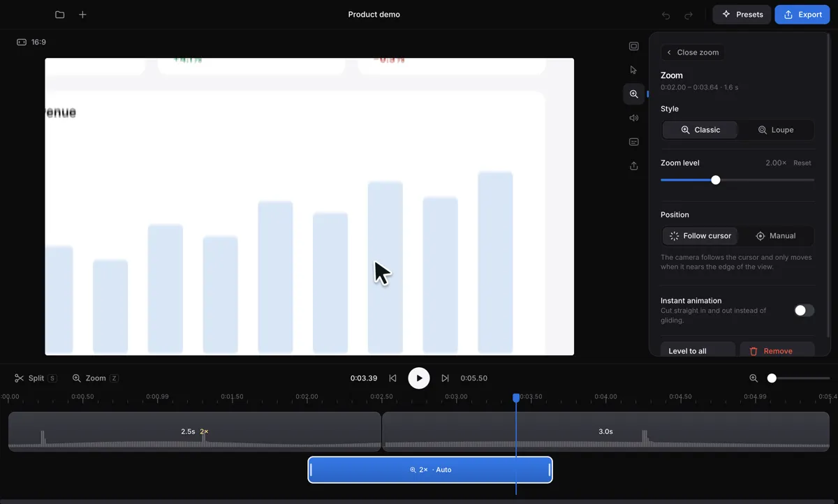The width and height of the screenshot is (838, 504).
Task: Adjust the Zoom level slider handle
Action: point(715,180)
